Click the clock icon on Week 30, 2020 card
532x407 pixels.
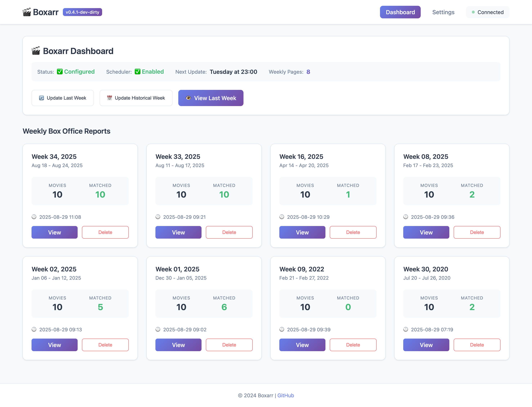406,329
